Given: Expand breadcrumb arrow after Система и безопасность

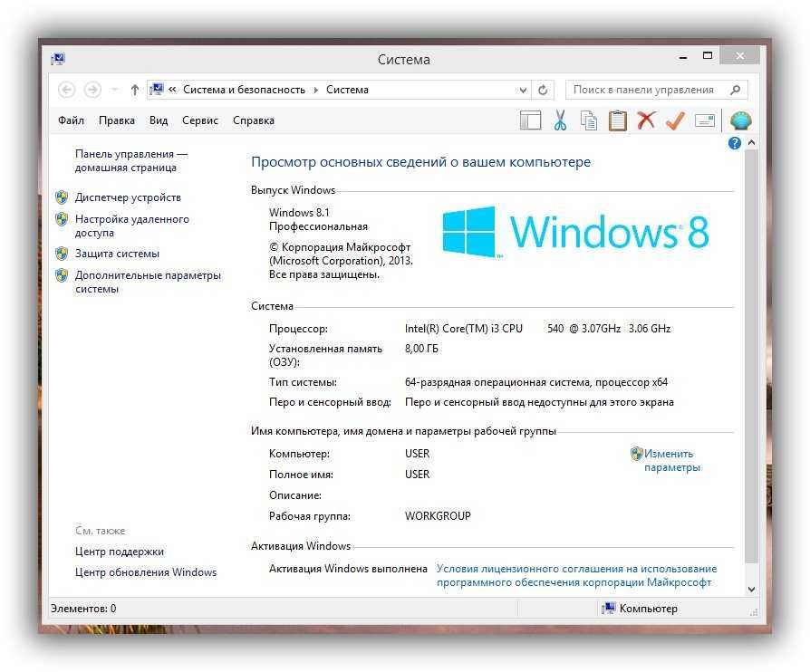Looking at the screenshot, I should [x=315, y=91].
